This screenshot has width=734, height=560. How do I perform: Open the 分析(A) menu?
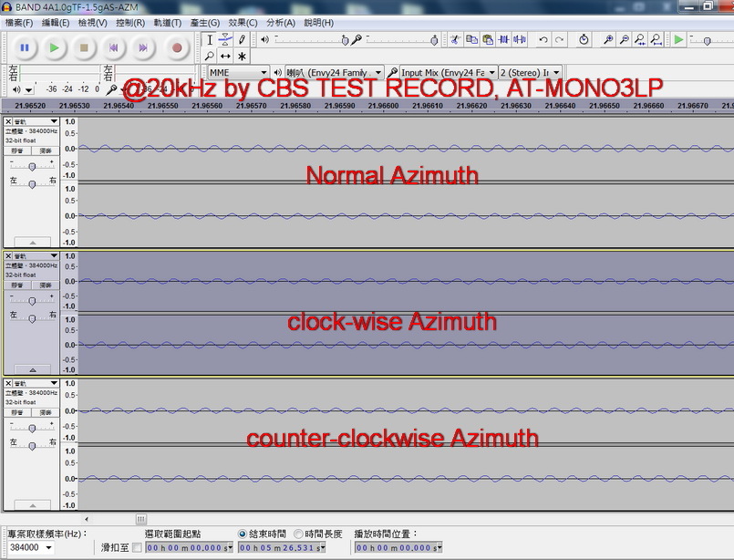point(281,23)
